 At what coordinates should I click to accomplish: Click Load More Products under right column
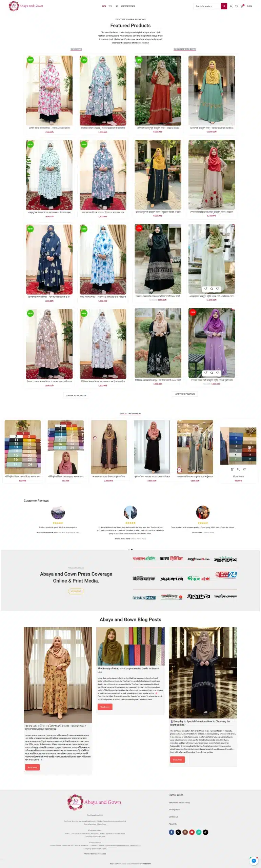(185, 394)
